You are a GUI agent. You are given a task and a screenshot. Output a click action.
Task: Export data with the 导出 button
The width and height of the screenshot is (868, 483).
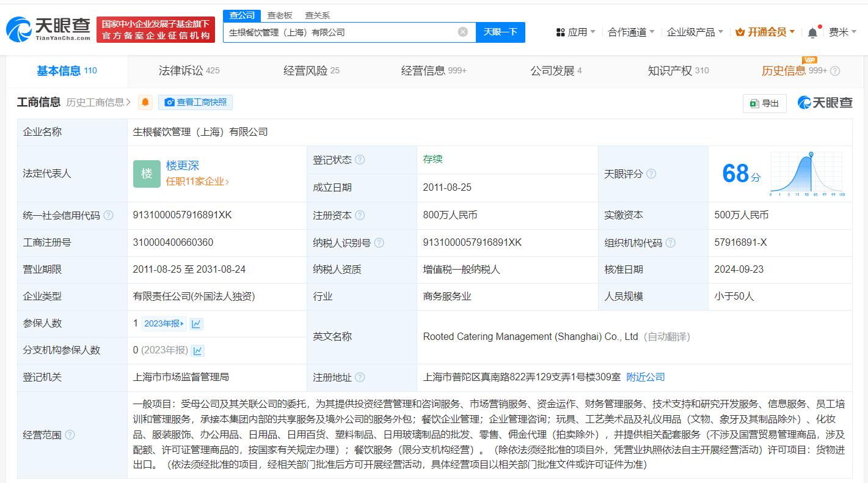(x=764, y=103)
